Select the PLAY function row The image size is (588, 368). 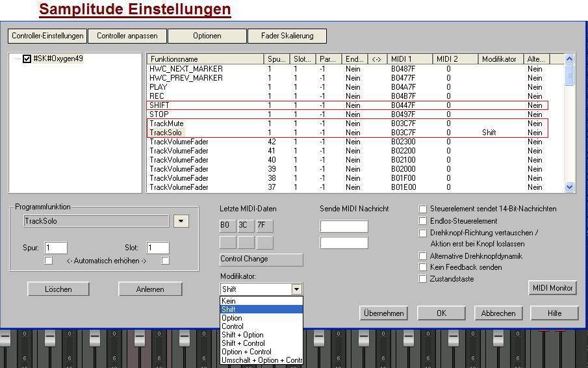click(355, 87)
